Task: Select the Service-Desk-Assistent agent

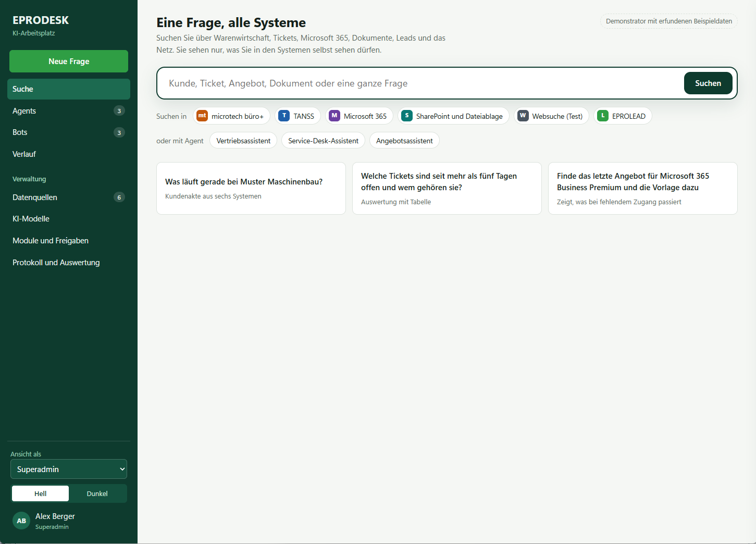Action: coord(323,141)
